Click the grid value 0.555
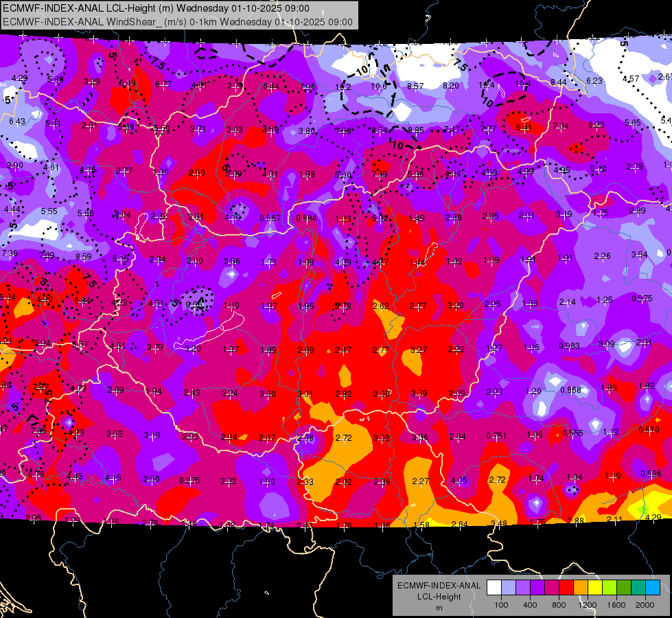The height and width of the screenshot is (618, 672). [572, 433]
